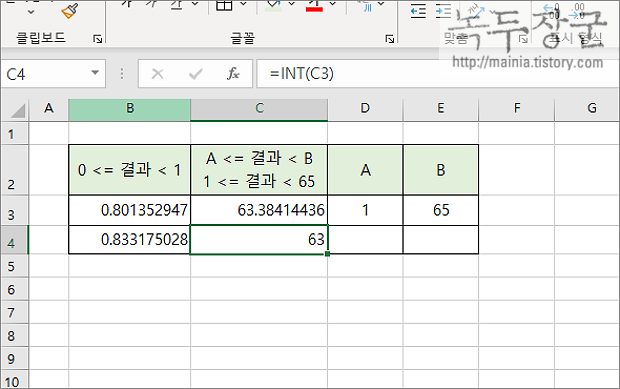Viewport: 620px width, 389px height.
Task: Select row 5 header
Action: point(15,266)
